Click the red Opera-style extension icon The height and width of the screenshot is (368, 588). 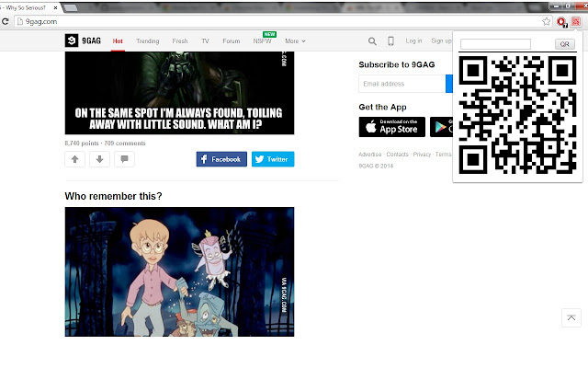point(561,22)
